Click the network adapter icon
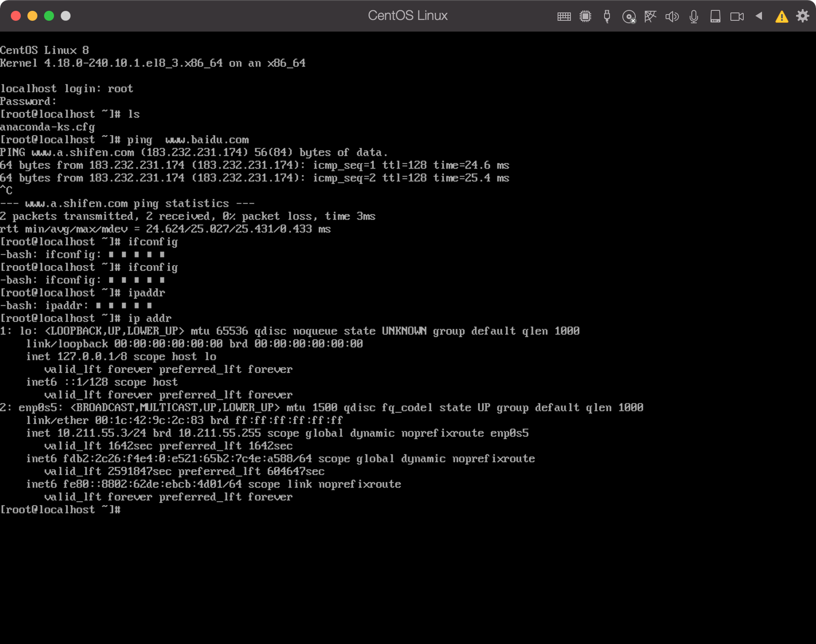 [x=650, y=16]
